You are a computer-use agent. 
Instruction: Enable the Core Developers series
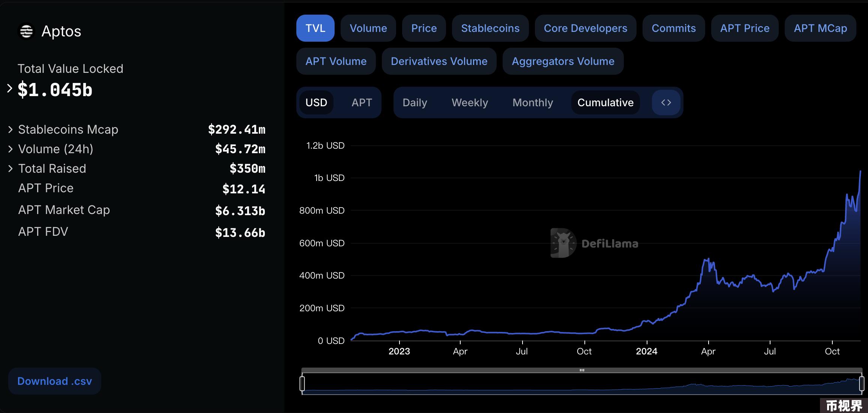586,28
